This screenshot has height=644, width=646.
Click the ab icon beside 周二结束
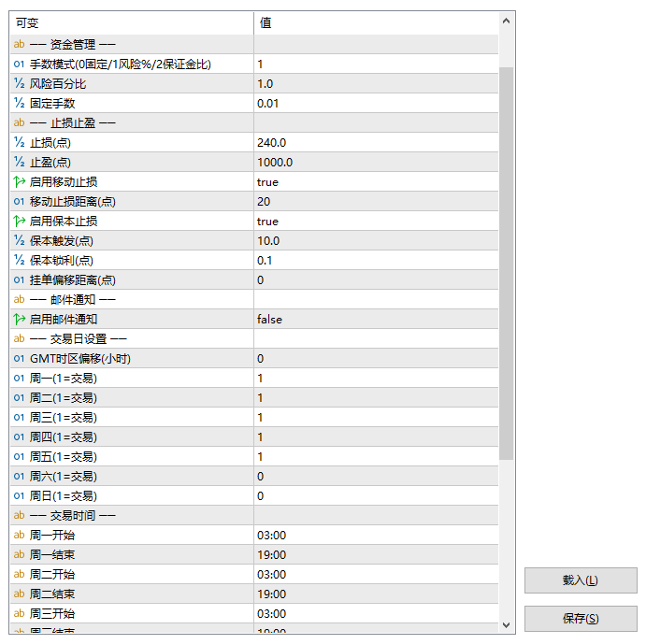[x=19, y=594]
